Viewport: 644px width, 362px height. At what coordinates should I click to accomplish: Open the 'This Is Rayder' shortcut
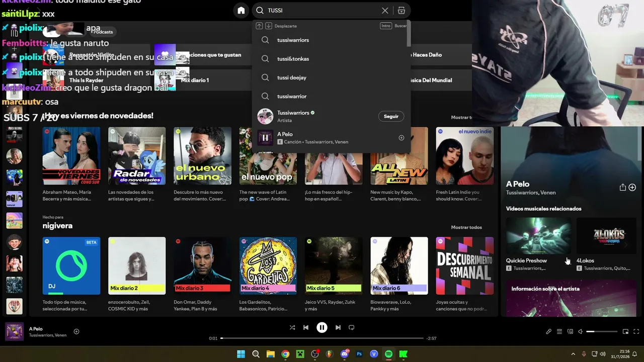(x=97, y=80)
